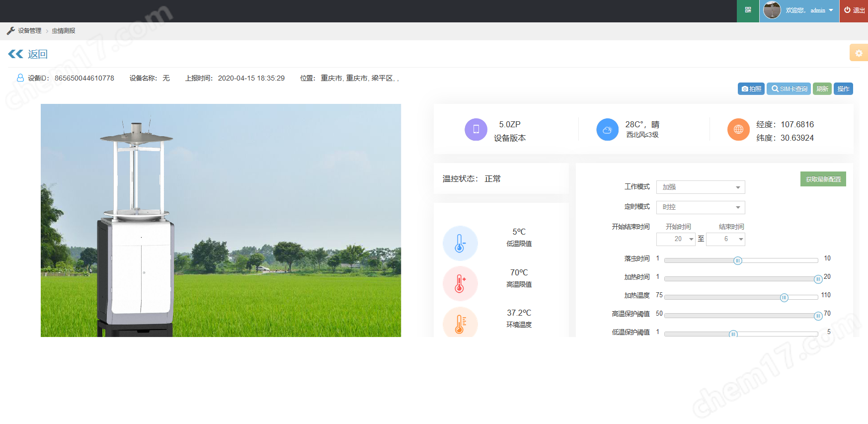Click the orange globe location icon

pos(738,130)
